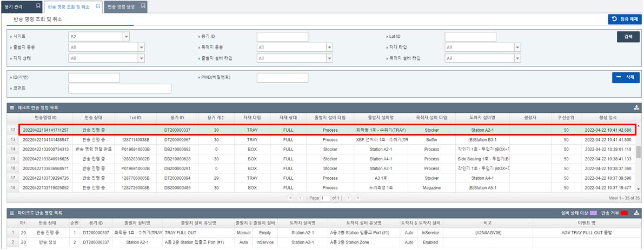Click the red 반송 거부 color swatch
The width and height of the screenshot is (644, 250).
pos(625,213)
